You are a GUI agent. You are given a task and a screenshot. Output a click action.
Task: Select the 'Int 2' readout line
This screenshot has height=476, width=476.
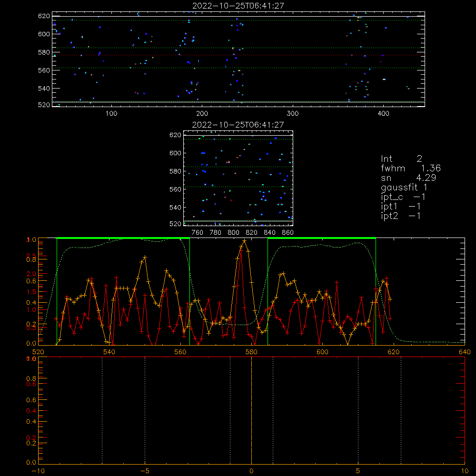click(x=401, y=159)
